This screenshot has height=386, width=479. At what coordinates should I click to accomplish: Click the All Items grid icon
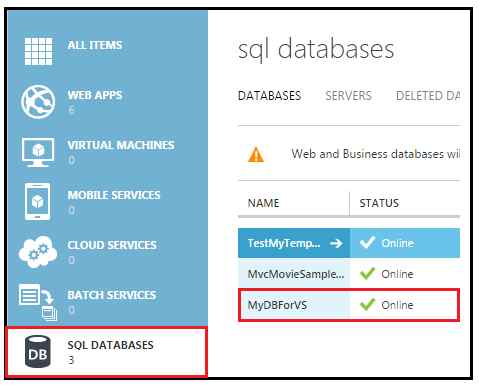[x=38, y=51]
